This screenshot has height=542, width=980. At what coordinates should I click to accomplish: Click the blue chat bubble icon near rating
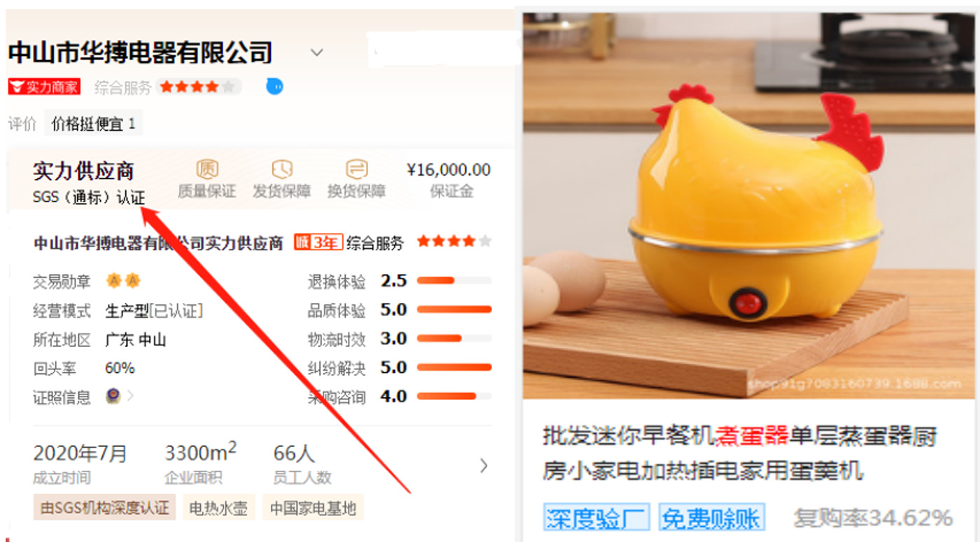(x=274, y=87)
